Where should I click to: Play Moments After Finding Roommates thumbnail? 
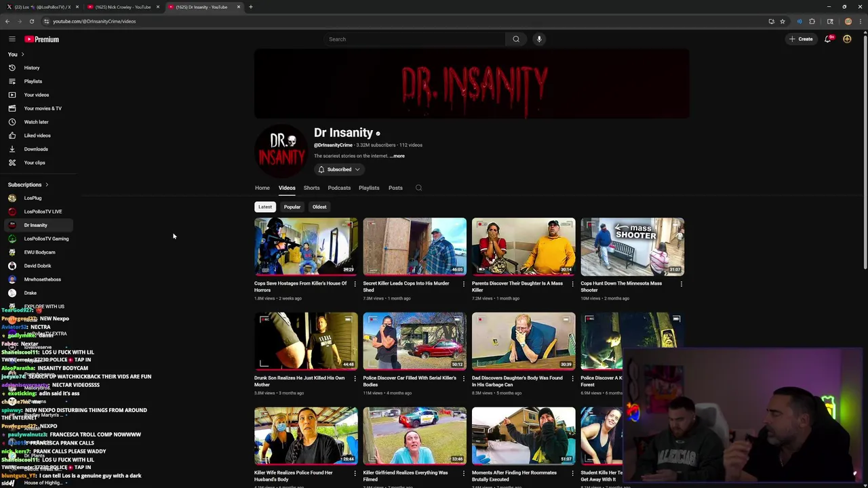[x=524, y=436]
